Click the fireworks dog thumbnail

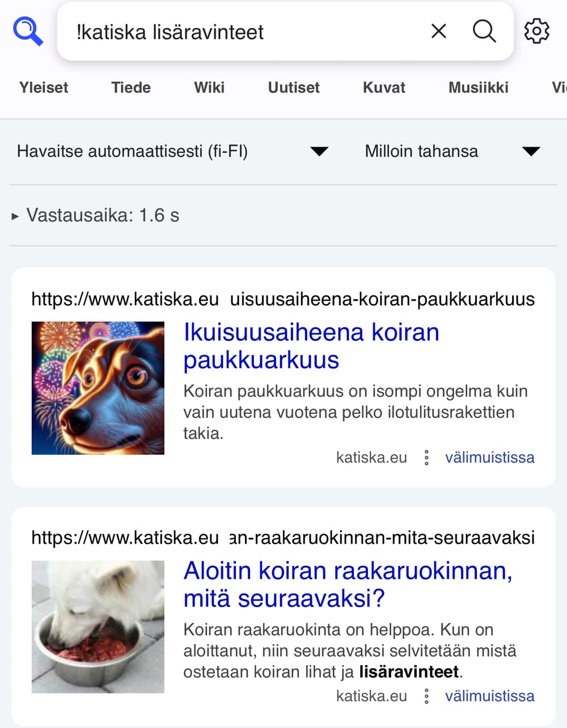(98, 388)
